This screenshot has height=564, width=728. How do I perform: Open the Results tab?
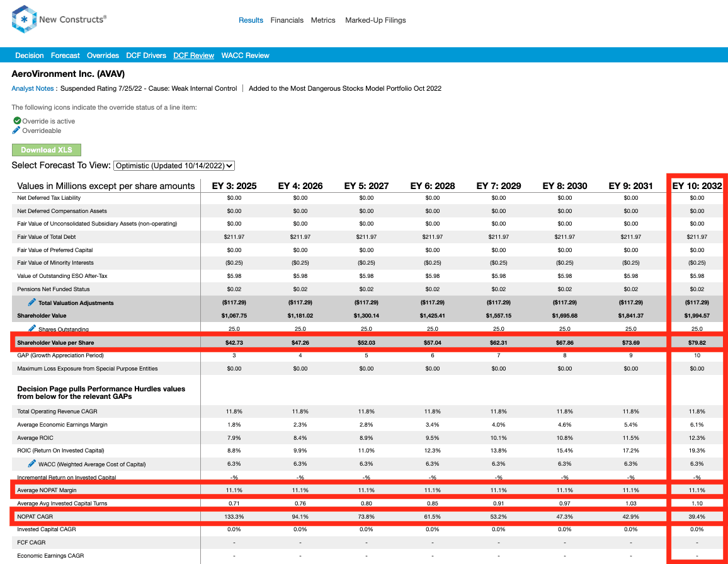251,20
